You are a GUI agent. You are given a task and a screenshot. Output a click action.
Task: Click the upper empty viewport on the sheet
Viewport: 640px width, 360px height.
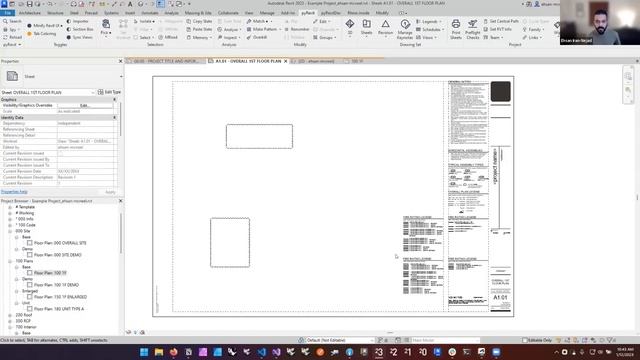pos(259,136)
